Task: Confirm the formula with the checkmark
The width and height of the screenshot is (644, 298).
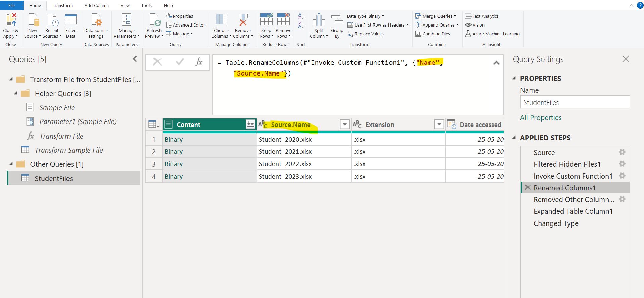Action: pyautogui.click(x=180, y=62)
